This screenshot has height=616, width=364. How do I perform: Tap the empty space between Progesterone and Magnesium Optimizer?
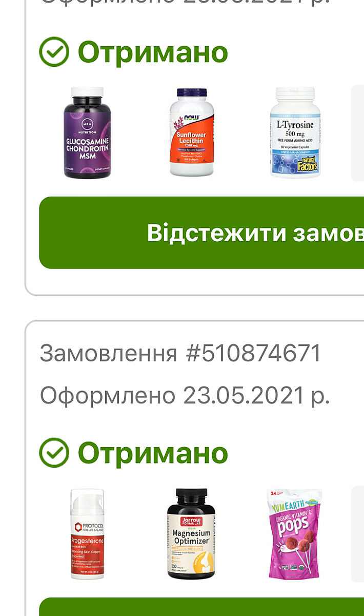tap(136, 534)
